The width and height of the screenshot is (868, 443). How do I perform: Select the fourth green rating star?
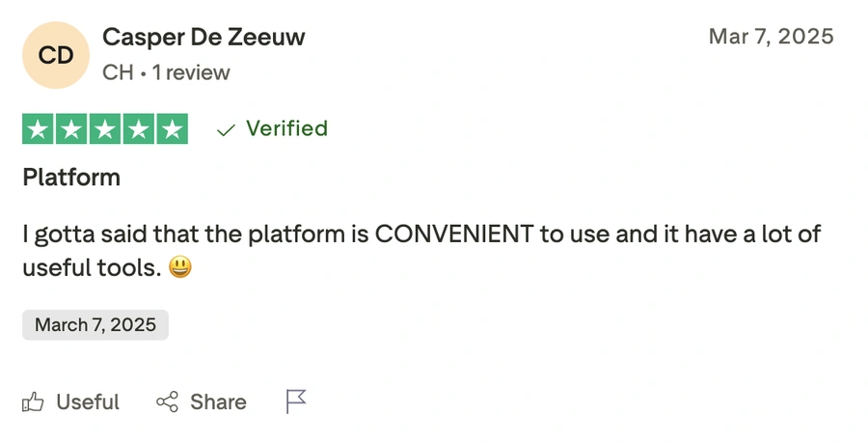click(139, 129)
